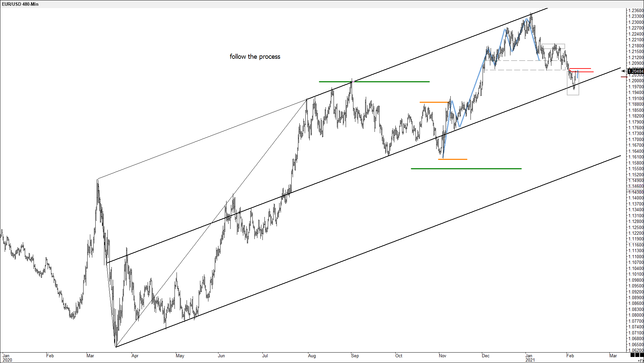Click the Sep label on time axis
Screen dimensions: 644x363
[x=355, y=356]
